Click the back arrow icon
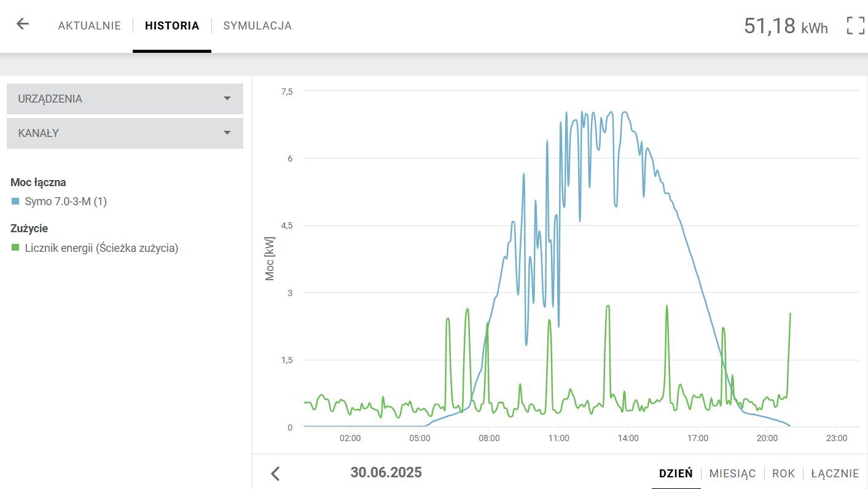 23,25
